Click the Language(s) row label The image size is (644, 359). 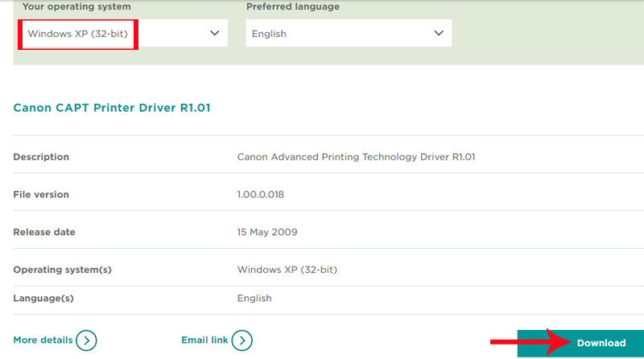click(x=43, y=299)
